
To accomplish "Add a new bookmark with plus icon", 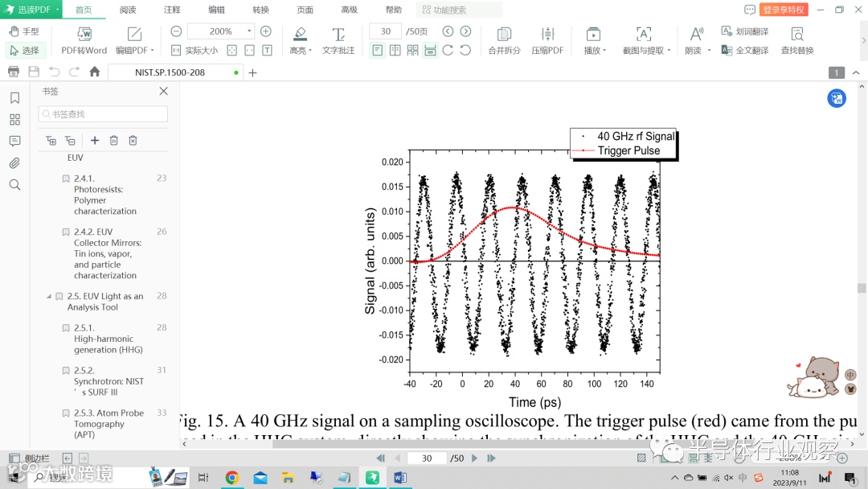I will (95, 141).
